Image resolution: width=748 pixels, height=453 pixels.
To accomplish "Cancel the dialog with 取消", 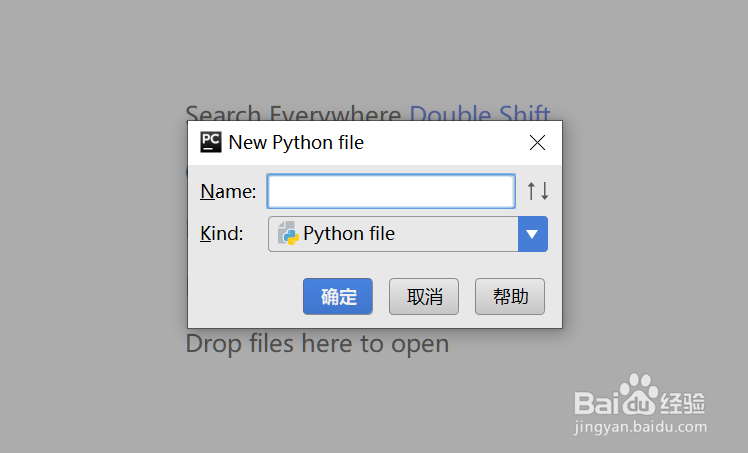I will pyautogui.click(x=424, y=296).
